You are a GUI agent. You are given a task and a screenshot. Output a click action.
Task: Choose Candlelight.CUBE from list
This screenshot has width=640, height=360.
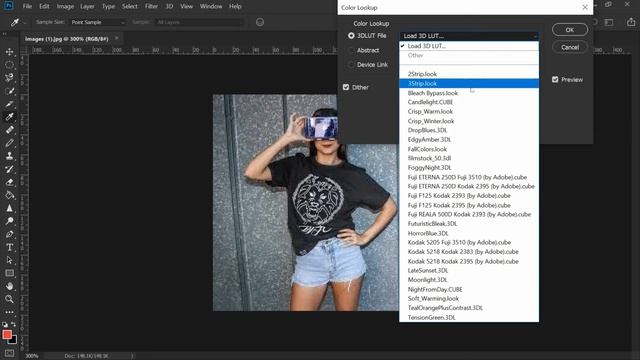point(469,102)
